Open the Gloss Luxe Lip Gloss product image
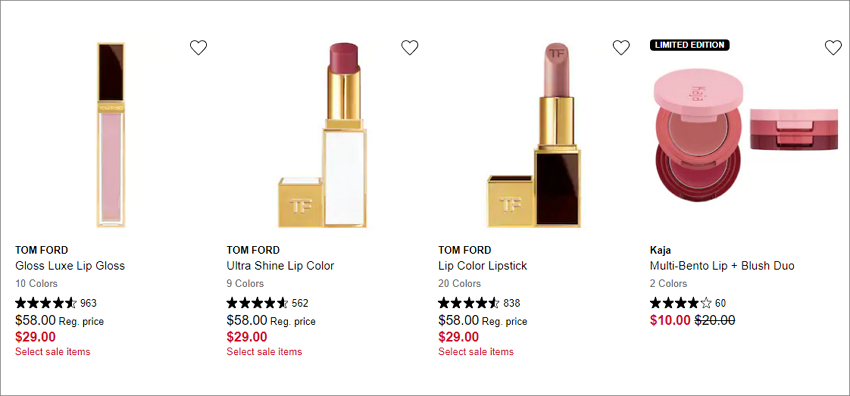Viewport: 850px width, 396px height. coord(111,135)
